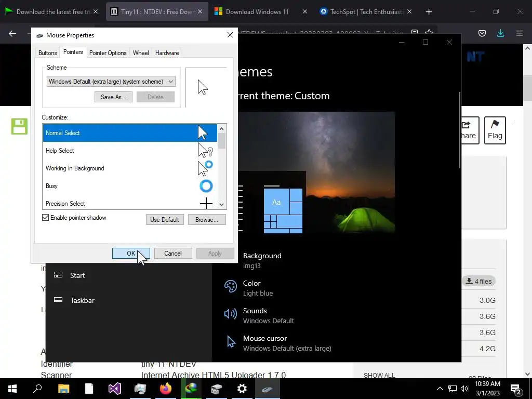This screenshot has height=399, width=532.
Task: Open Settings gear on taskbar
Action: click(242, 389)
